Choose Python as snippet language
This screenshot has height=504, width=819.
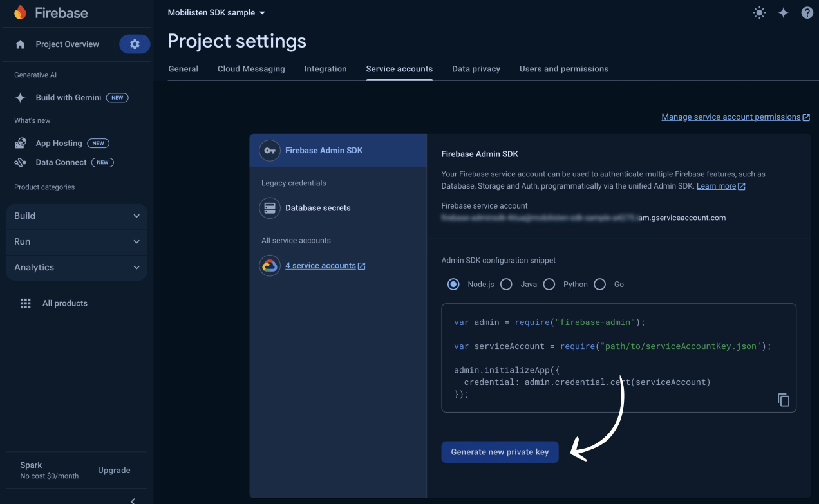click(549, 285)
